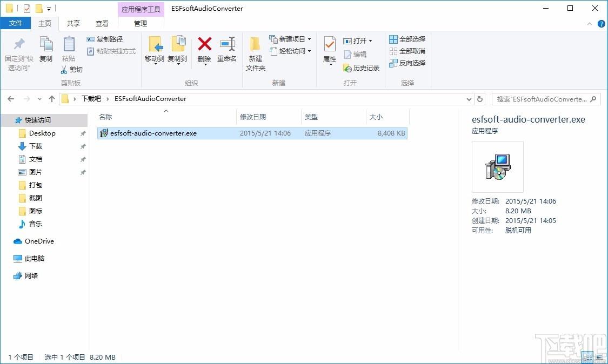The width and height of the screenshot is (608, 364).
Task: Click 下载吧 in the address path
Action: pos(91,99)
